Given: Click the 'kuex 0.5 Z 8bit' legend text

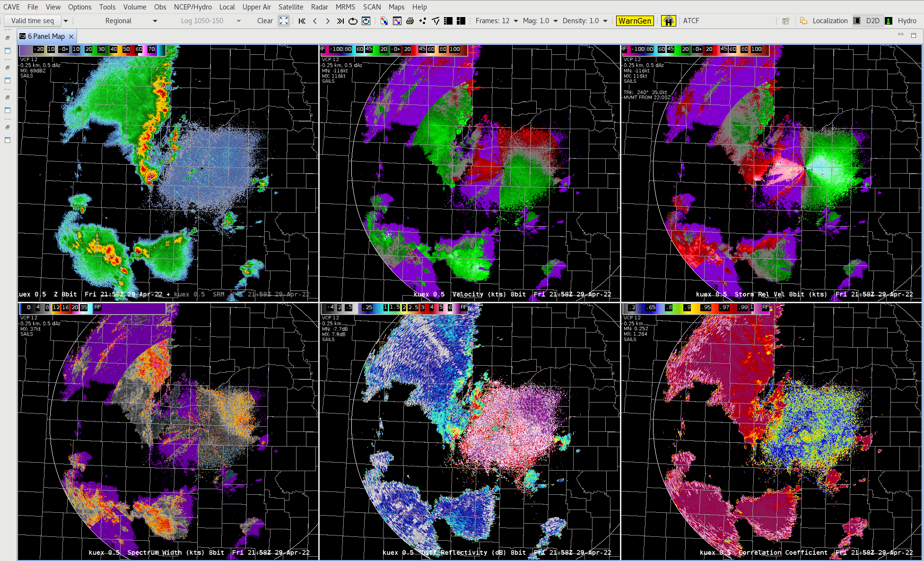Looking at the screenshot, I should click(x=47, y=294).
